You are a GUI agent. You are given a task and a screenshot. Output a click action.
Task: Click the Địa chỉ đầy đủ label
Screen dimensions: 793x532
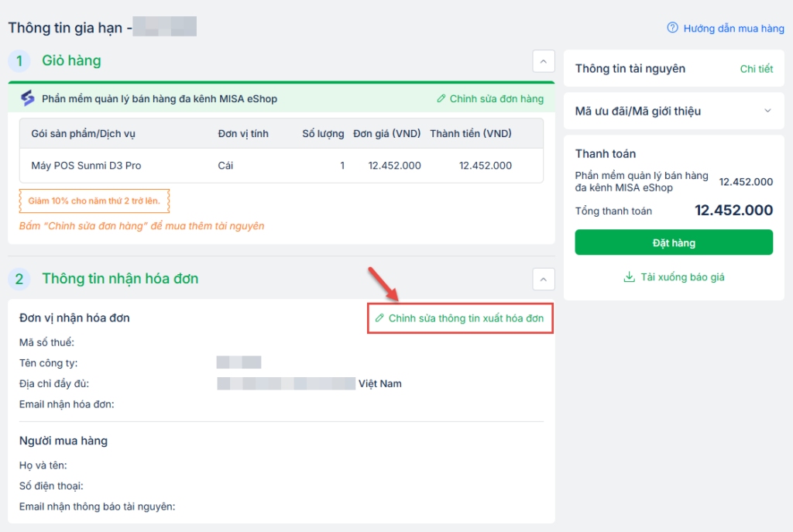54,384
